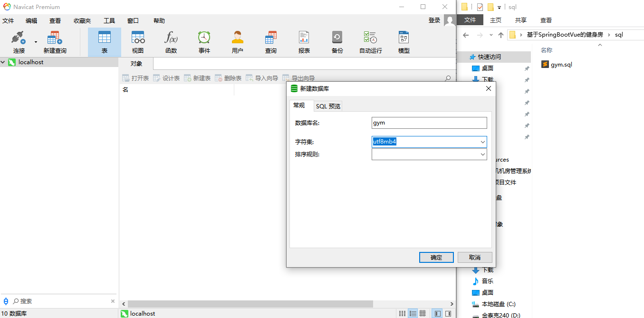Viewport: 644px width, 318px height.
Task: Click the 备份 (Backup) toolbar icon
Action: coord(337,42)
